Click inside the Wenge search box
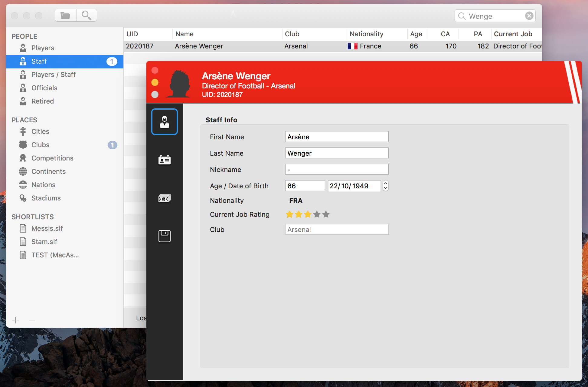588x387 pixels. (495, 16)
